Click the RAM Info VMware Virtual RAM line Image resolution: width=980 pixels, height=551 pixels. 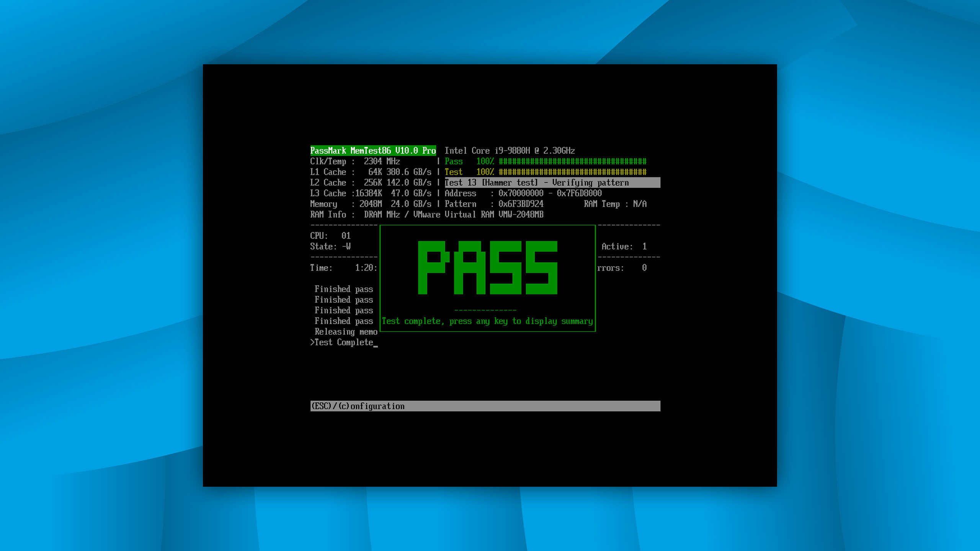427,215
